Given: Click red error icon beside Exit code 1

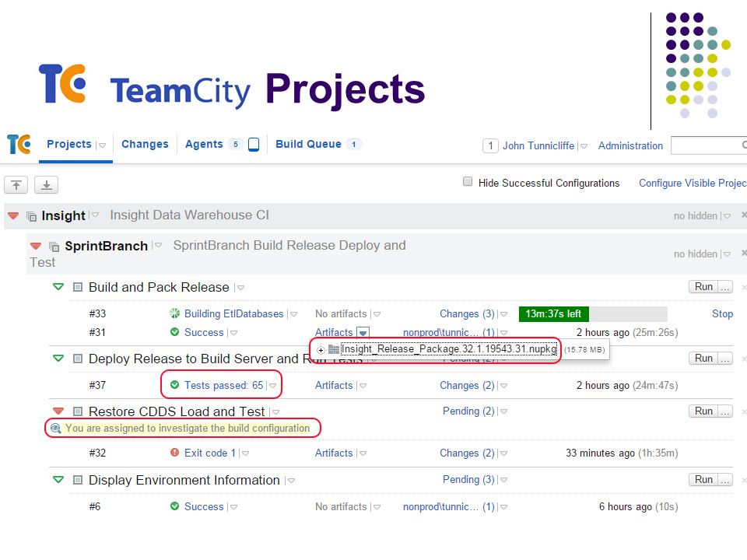Looking at the screenshot, I should tap(175, 453).
